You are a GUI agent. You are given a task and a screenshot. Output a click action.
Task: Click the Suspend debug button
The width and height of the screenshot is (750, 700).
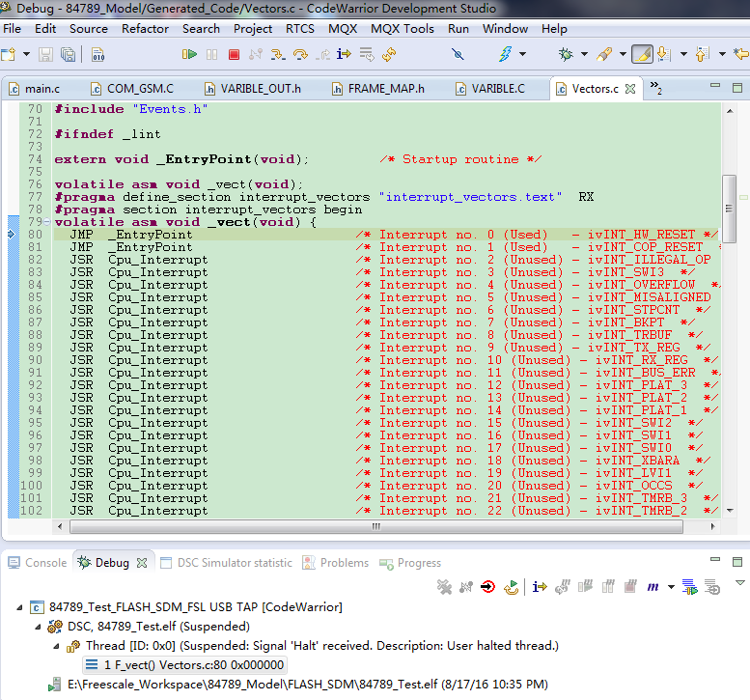click(212, 54)
